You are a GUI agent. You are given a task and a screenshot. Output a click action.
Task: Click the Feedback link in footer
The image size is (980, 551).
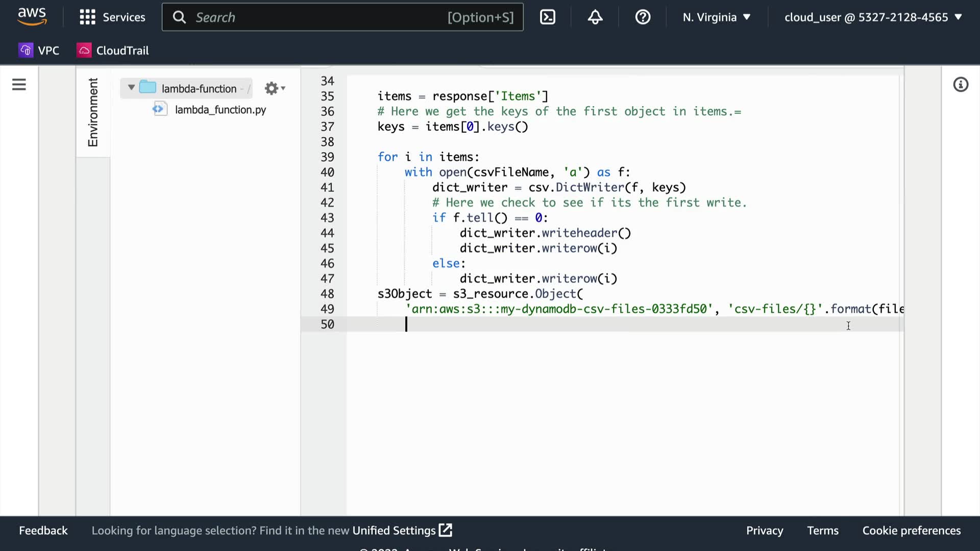(x=43, y=531)
